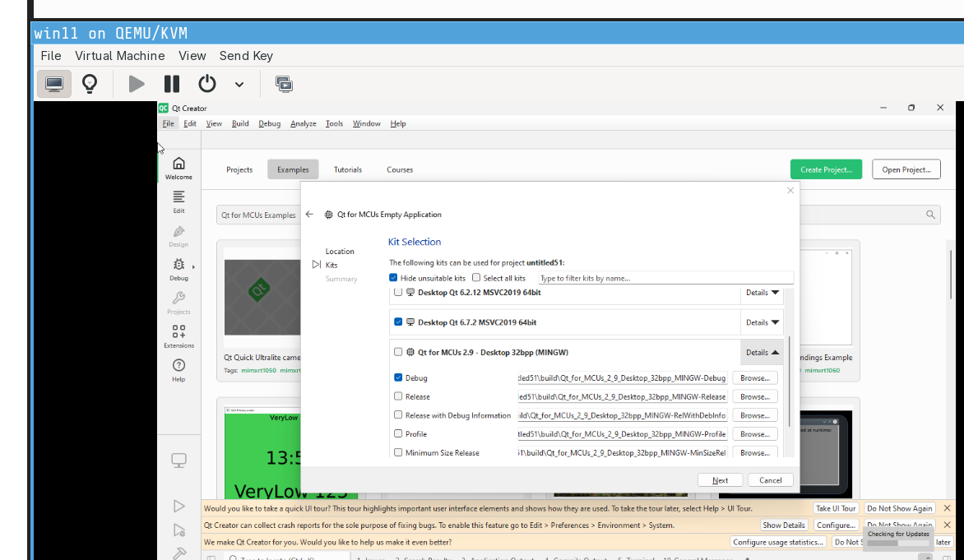Viewport: 964px width, 560px height.
Task: Click the VM power button icon
Action: click(206, 84)
